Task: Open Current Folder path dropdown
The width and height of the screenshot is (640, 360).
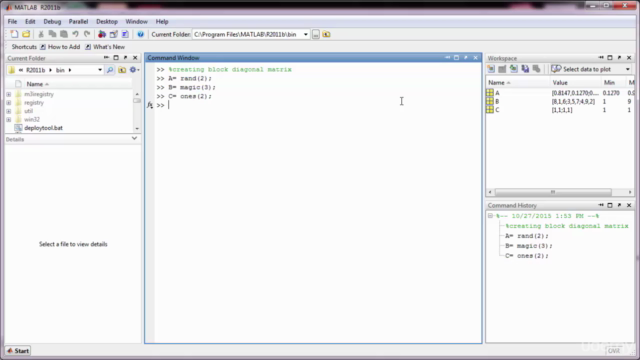Action: [305, 34]
